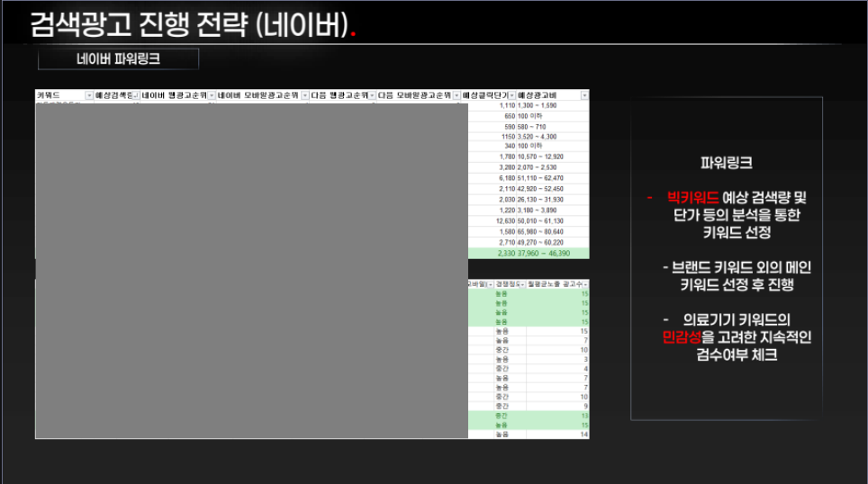Select the 파워링크 heading in the right panel
This screenshot has width=868, height=484.
[727, 163]
